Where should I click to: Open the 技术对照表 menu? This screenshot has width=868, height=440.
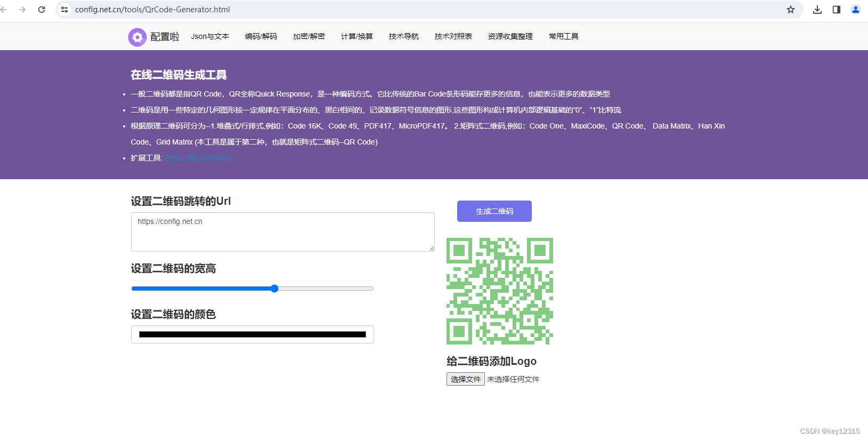453,36
